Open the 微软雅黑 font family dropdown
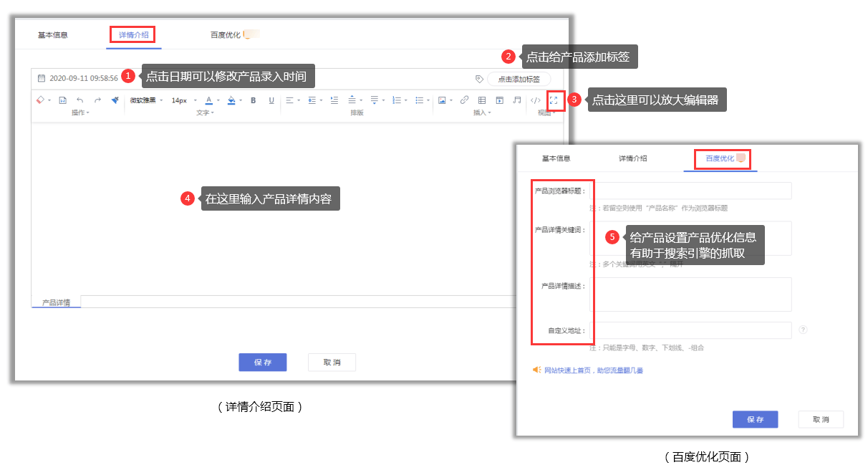 tap(143, 101)
